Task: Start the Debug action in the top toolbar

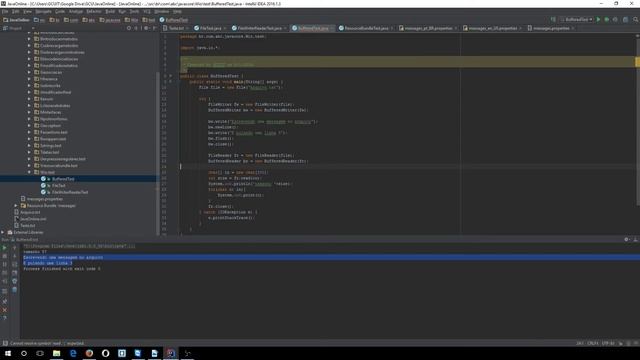Action: (607, 20)
